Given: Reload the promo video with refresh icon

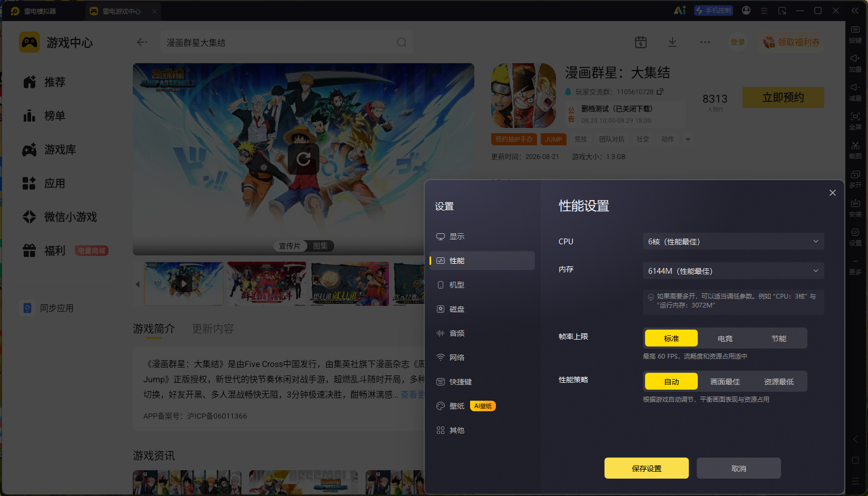Looking at the screenshot, I should coord(304,158).
